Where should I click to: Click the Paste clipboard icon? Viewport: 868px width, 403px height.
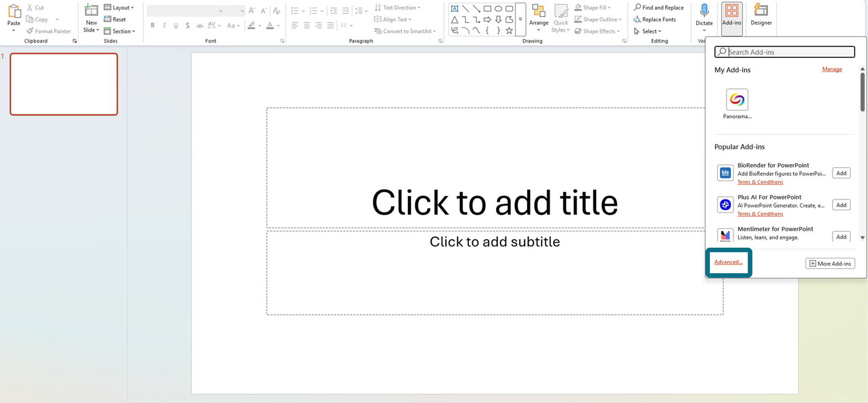(x=14, y=11)
